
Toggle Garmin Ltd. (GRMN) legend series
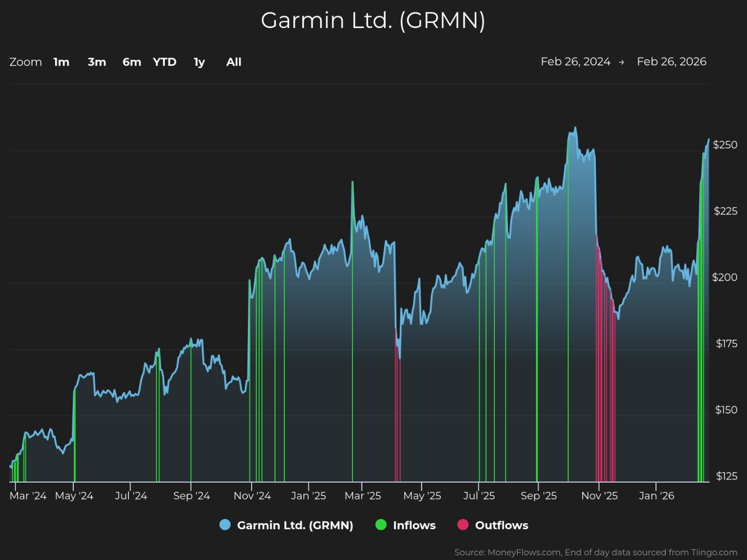coord(286,525)
